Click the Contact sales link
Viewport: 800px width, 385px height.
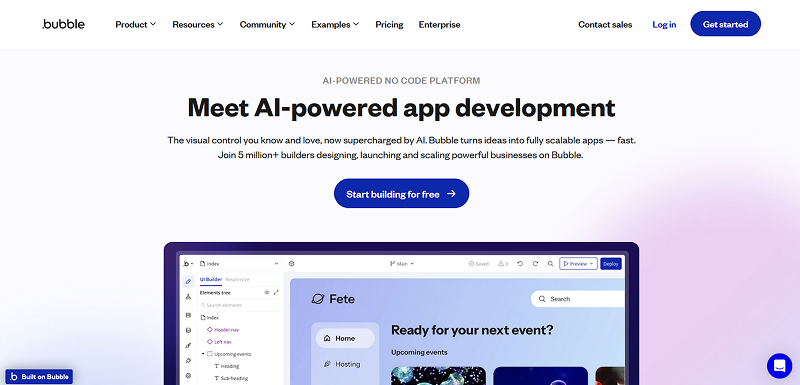pos(605,24)
